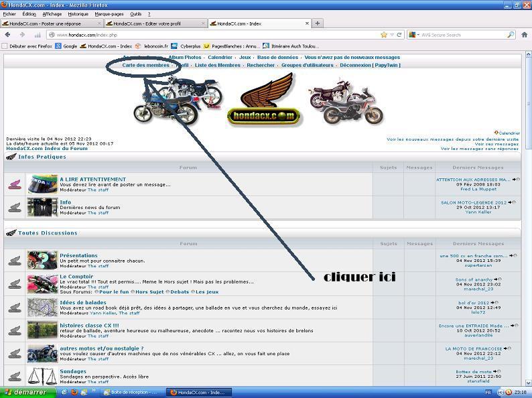Image resolution: width=532 pixels, height=398 pixels.
Task: Click wing status icon beside Le Comptoir
Action: (x=15, y=284)
